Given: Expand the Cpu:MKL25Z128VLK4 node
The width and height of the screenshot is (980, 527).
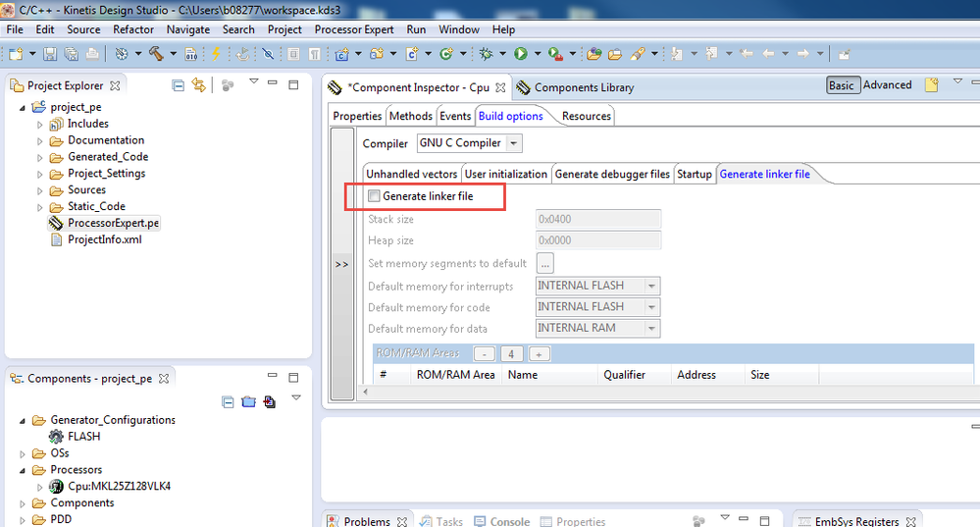Looking at the screenshot, I should point(40,487).
